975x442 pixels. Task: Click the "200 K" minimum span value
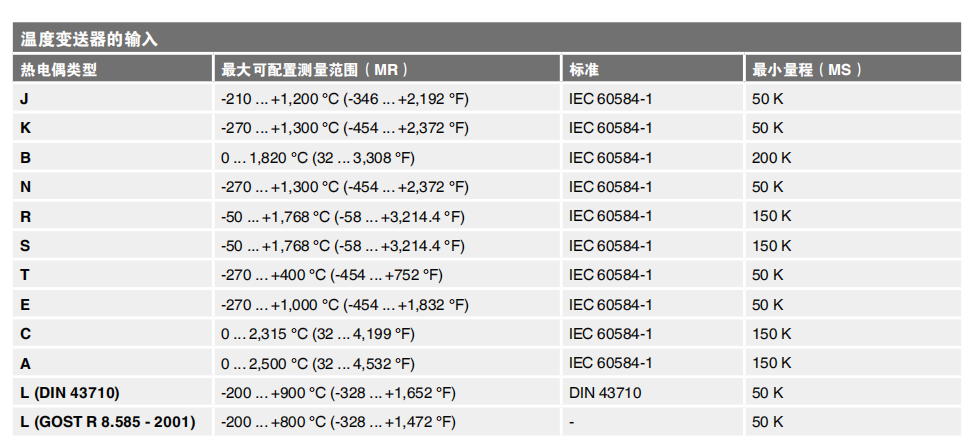coord(771,158)
